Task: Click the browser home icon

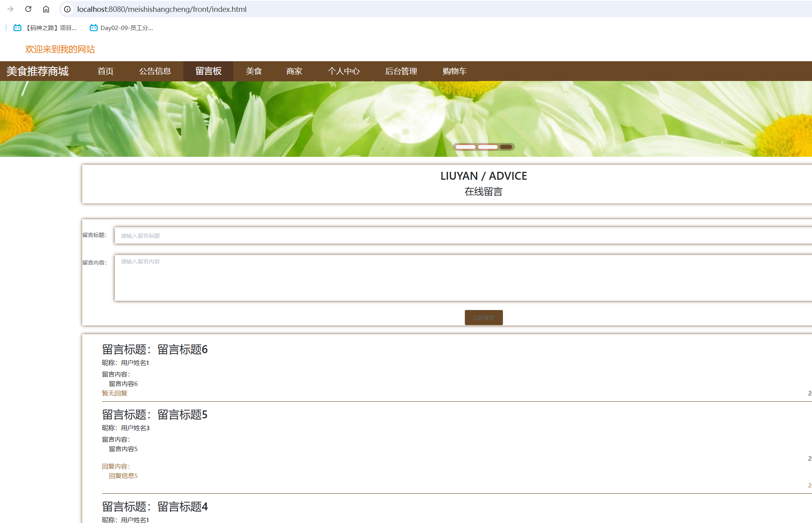Action: 46,9
